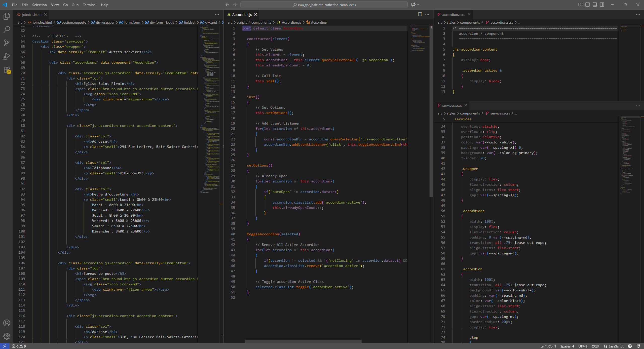This screenshot has height=349, width=644.
Task: Click the Accordion.js horizontal scrollbar
Action: pyautogui.click(x=303, y=341)
